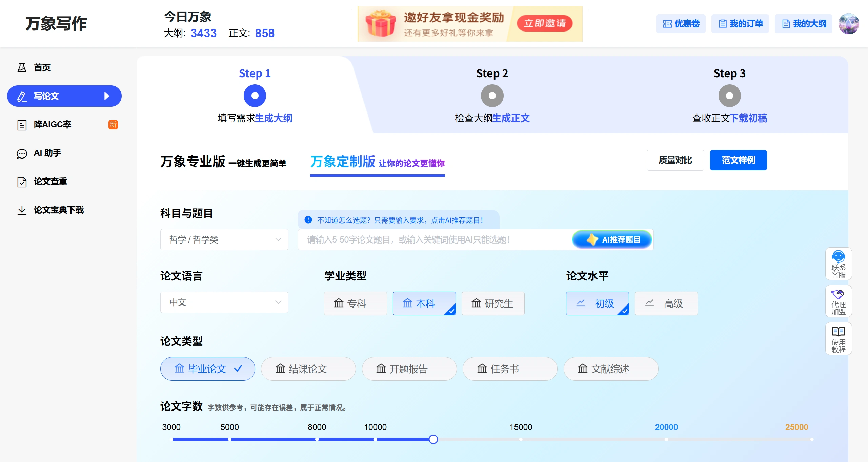This screenshot has width=868, height=462.
Task: Switch paper level to 高级
Action: click(x=666, y=303)
